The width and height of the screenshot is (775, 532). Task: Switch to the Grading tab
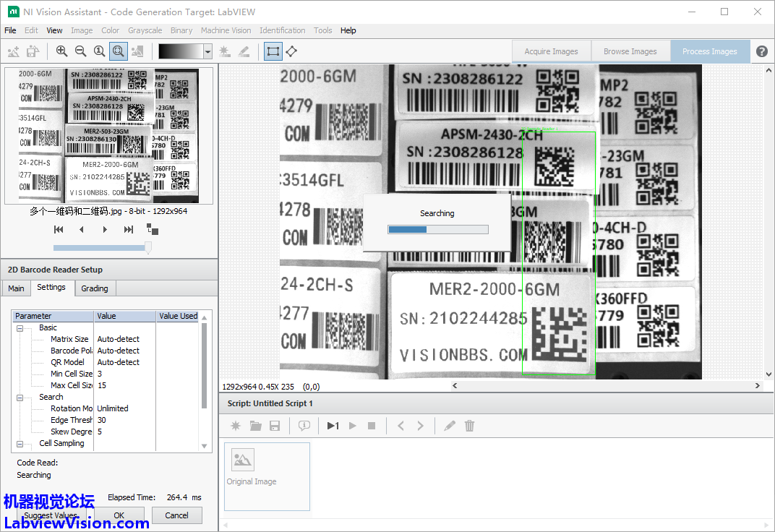click(95, 288)
